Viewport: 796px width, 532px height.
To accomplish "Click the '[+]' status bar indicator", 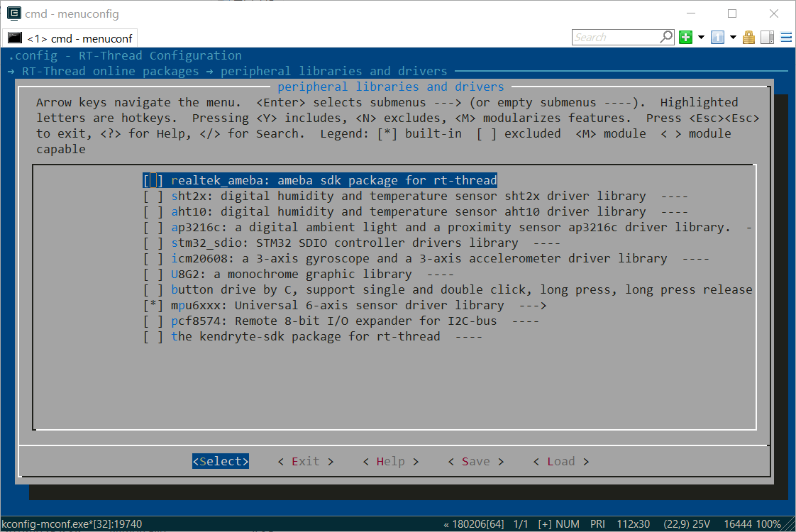I will 545,524.
